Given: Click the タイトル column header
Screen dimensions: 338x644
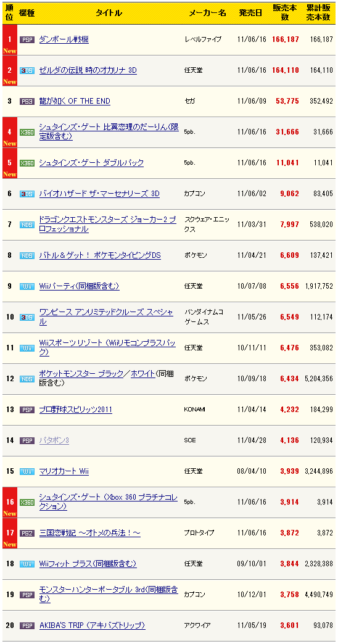Looking at the screenshot, I should (x=109, y=13).
